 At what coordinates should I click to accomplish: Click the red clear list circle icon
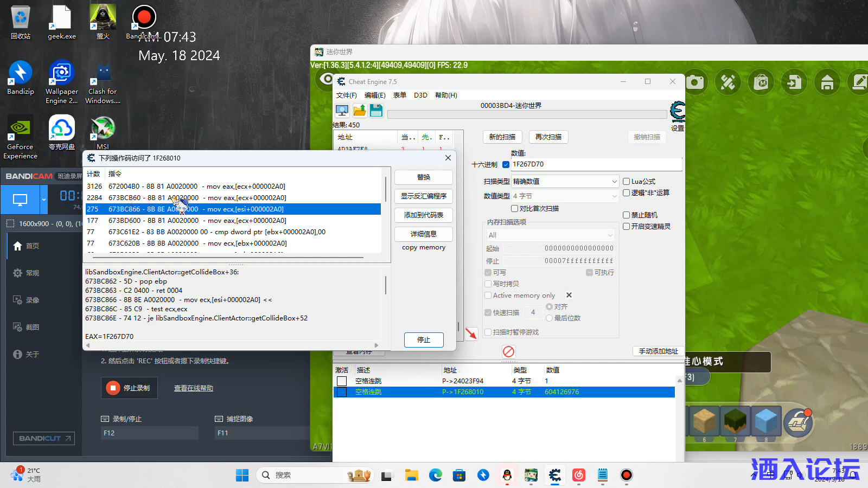click(x=508, y=351)
